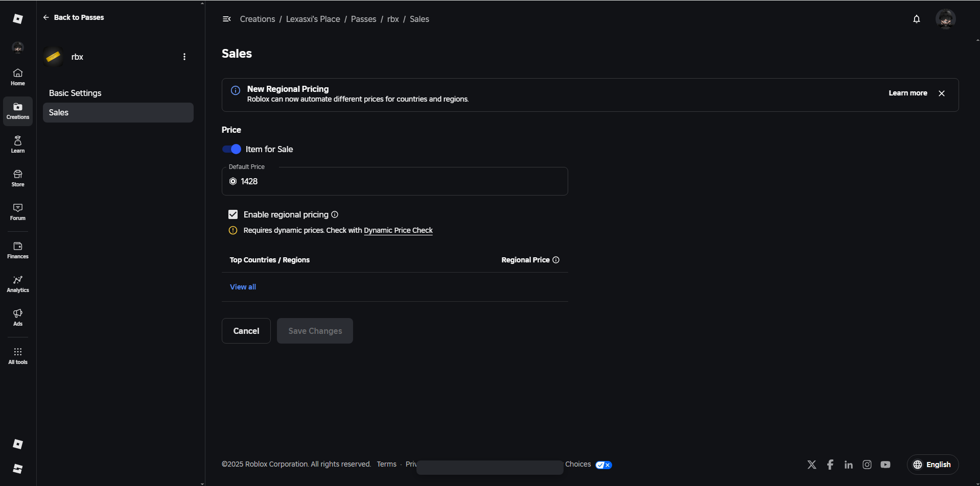Screen dimensions: 980x486
Task: Open the Creations section
Action: tap(18, 111)
